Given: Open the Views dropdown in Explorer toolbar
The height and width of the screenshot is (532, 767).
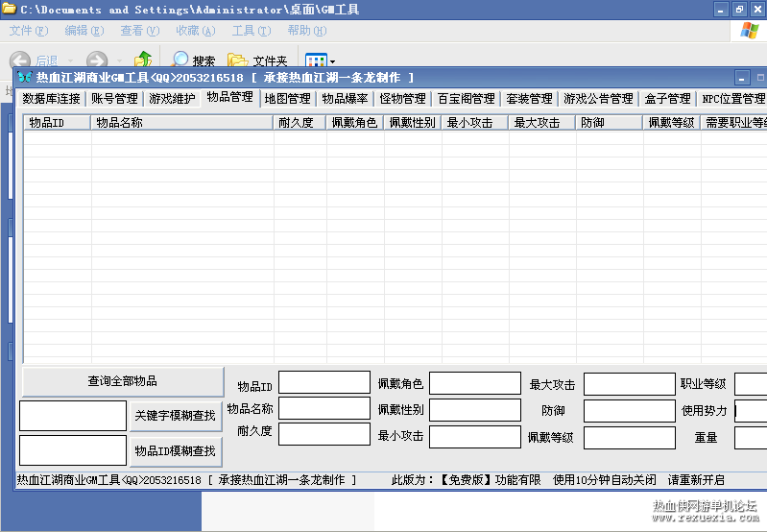Looking at the screenshot, I should point(321,60).
